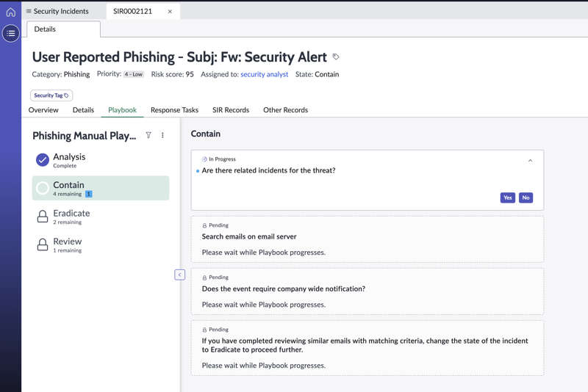Click lock icon on company wide notification task
The height and width of the screenshot is (392, 588).
[204, 277]
